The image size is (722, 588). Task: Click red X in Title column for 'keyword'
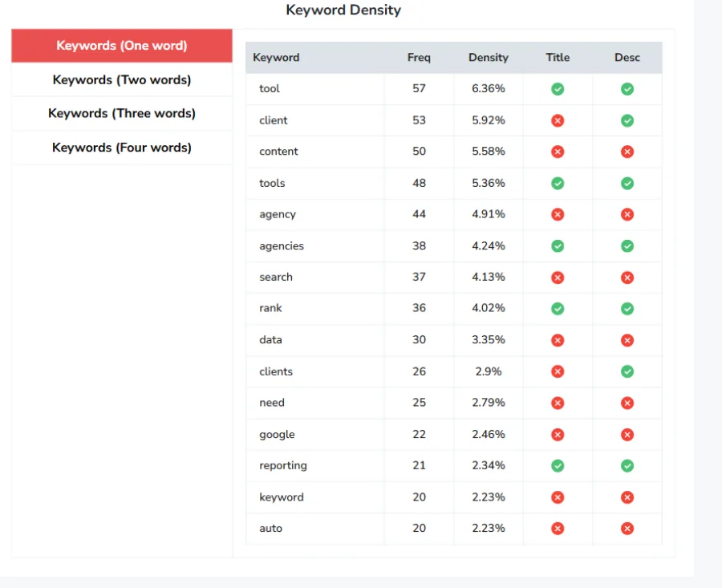click(558, 497)
